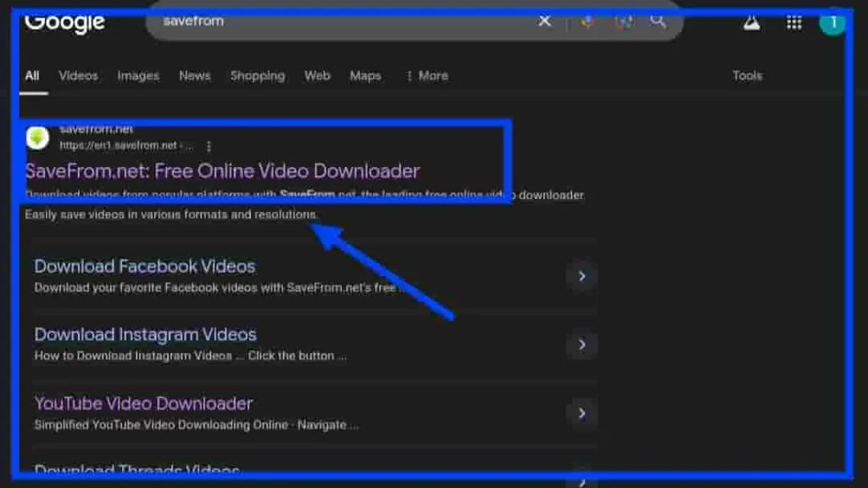
Task: Open Search Labs flask icon
Action: [x=751, y=23]
